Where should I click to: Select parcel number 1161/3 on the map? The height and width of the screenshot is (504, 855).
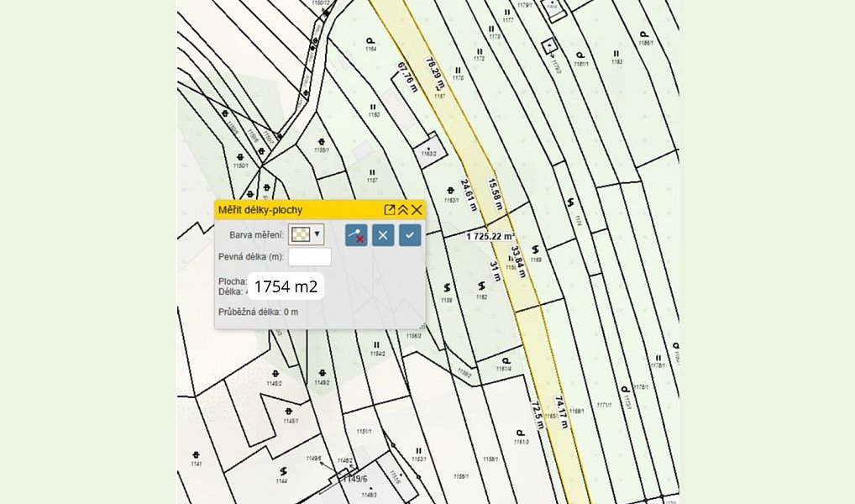click(x=521, y=442)
